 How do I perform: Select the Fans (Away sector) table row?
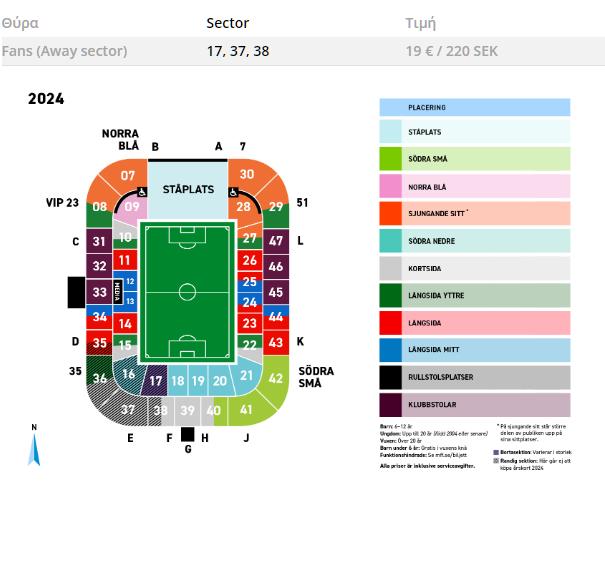pyautogui.click(x=302, y=51)
